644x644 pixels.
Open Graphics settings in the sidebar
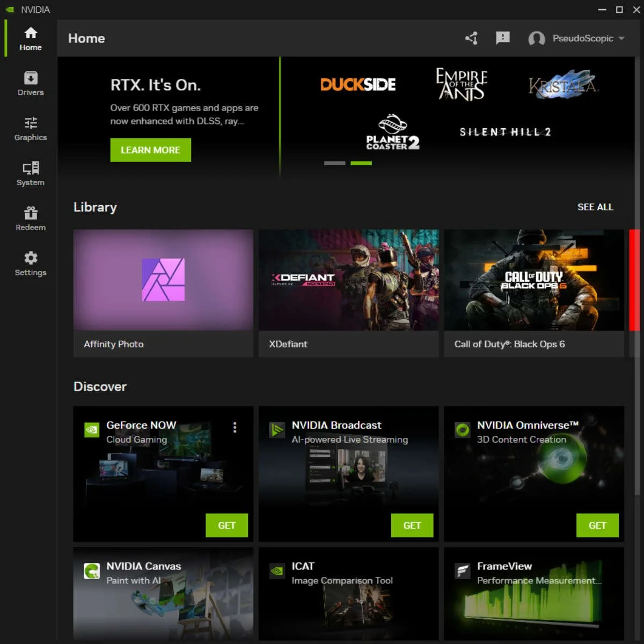(30, 128)
